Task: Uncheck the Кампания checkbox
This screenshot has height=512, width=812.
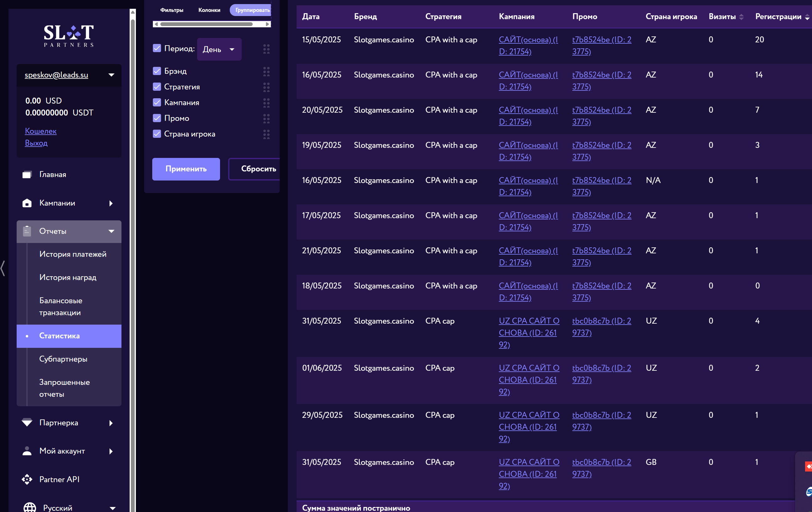Action: 157,102
